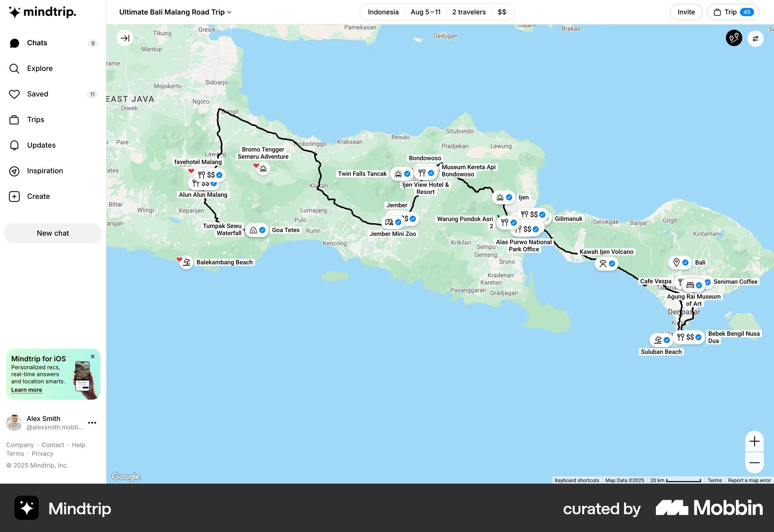Open the route itinerary view icon on map

point(734,38)
